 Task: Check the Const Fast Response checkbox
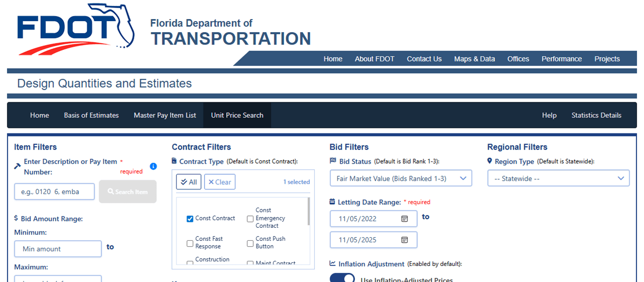click(190, 243)
